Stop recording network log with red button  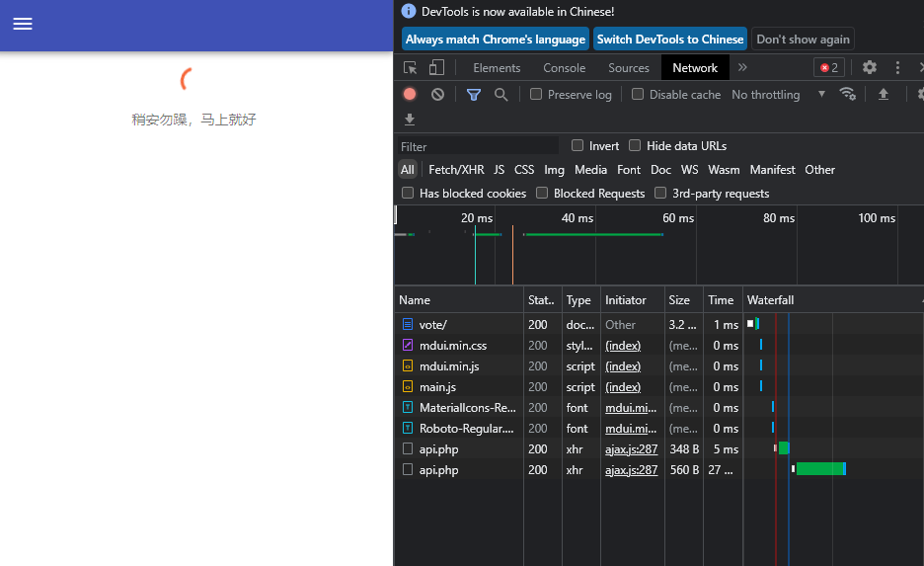[x=410, y=95]
